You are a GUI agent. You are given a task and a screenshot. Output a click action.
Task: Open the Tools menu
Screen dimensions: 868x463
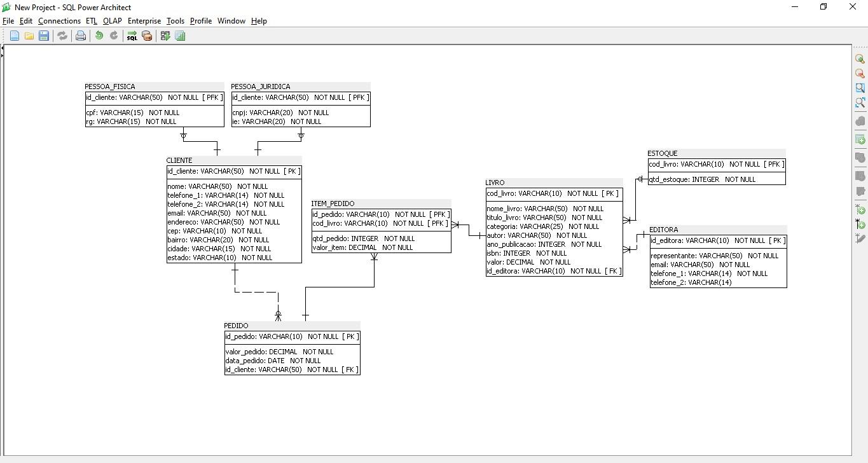[x=176, y=21]
